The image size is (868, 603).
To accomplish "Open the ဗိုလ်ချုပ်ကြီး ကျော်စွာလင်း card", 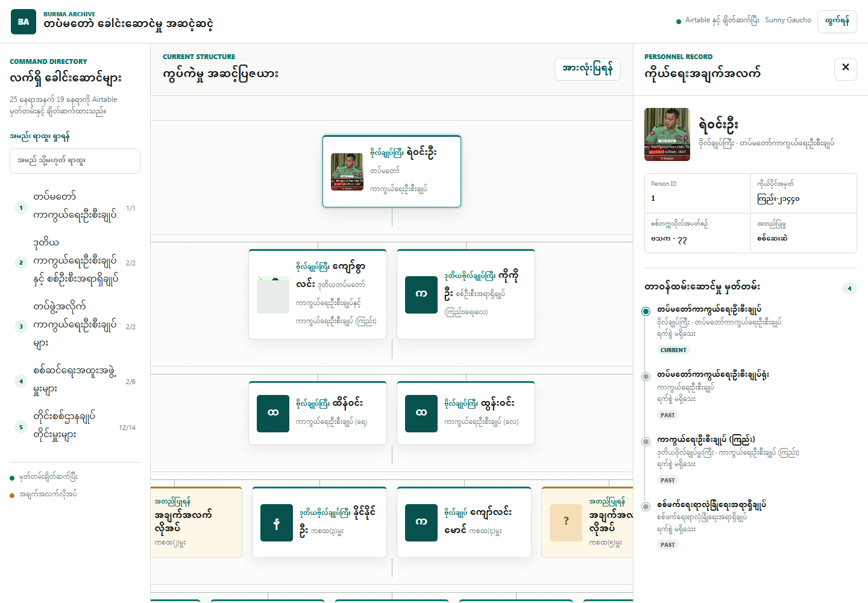I will (x=318, y=294).
